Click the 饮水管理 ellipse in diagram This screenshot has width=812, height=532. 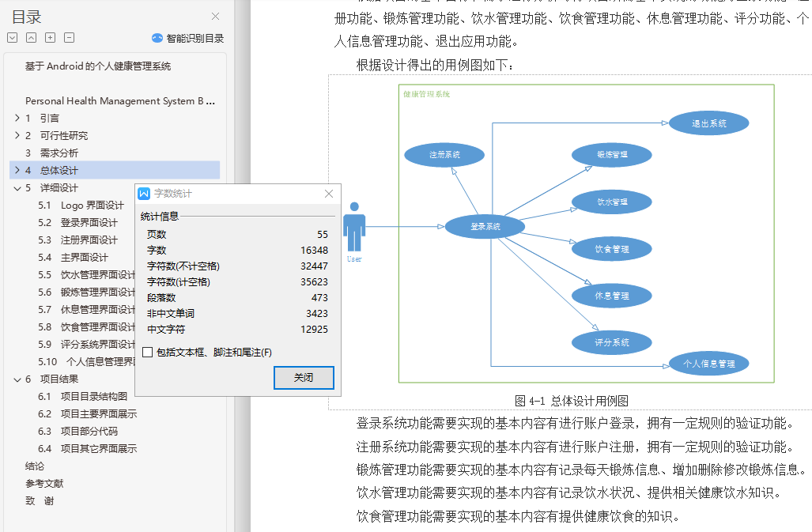[x=612, y=202]
